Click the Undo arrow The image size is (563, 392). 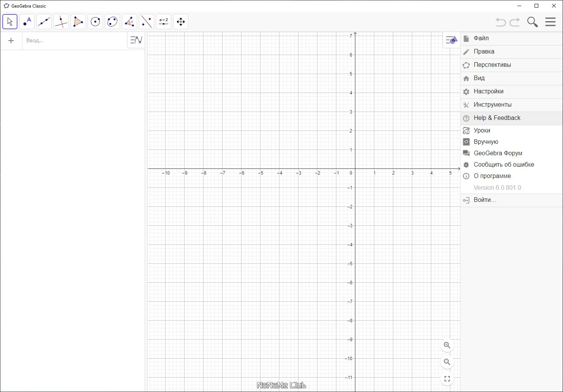501,22
